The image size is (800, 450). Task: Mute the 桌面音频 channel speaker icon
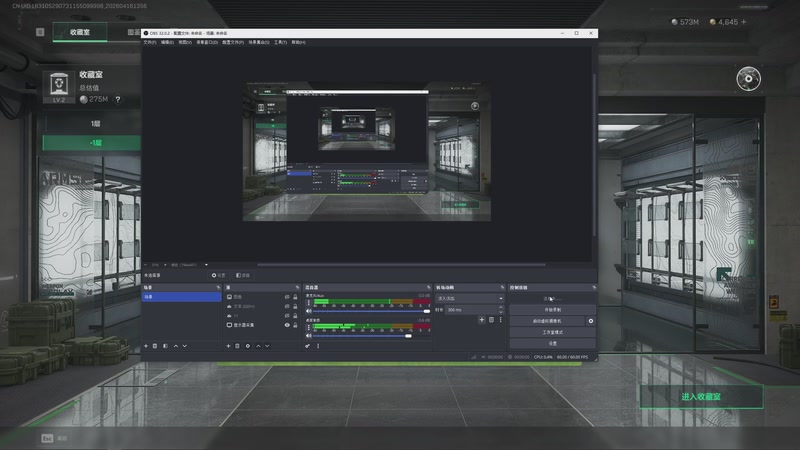click(309, 336)
